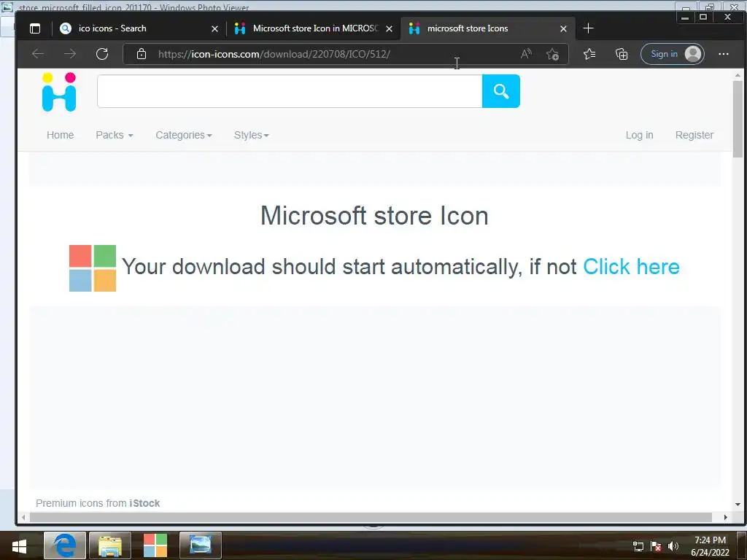View site information lock icon
Viewport: 747px width, 560px height.
click(142, 54)
